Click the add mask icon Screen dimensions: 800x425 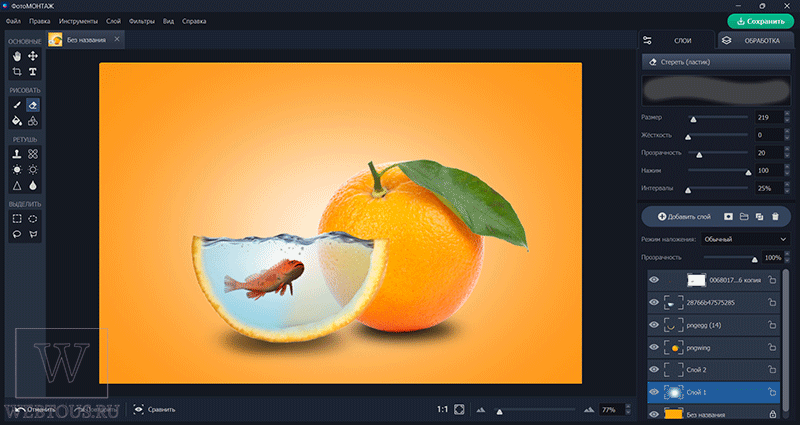point(728,217)
